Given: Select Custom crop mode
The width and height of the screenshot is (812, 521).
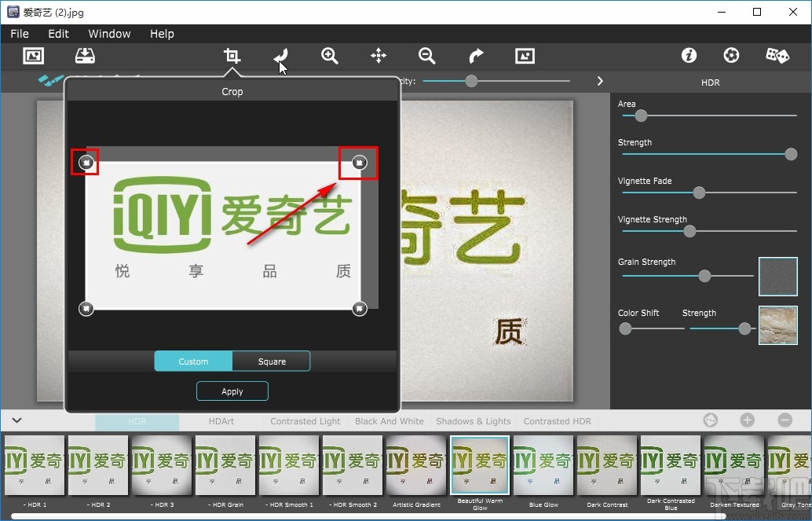Looking at the screenshot, I should [193, 361].
